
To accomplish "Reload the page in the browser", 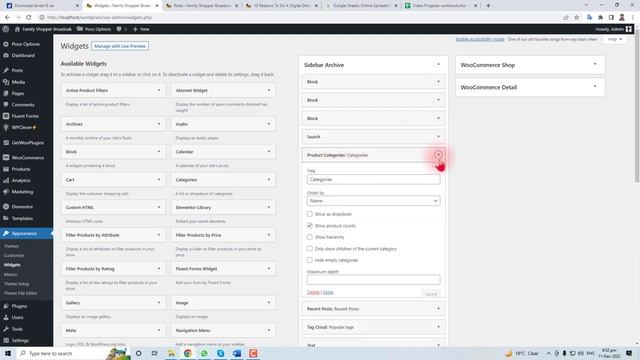I will (x=29, y=18).
